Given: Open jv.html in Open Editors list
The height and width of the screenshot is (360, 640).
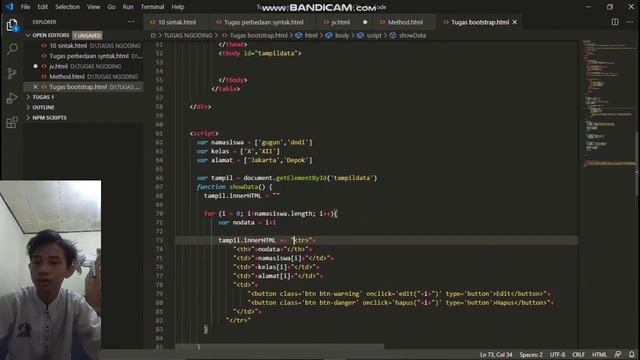Looking at the screenshot, I should pos(83,66).
